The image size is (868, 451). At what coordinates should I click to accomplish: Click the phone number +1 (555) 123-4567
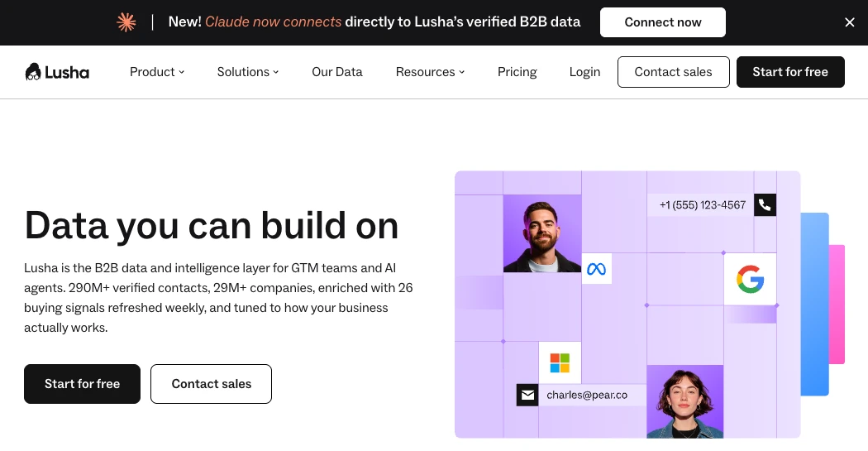[x=703, y=205]
